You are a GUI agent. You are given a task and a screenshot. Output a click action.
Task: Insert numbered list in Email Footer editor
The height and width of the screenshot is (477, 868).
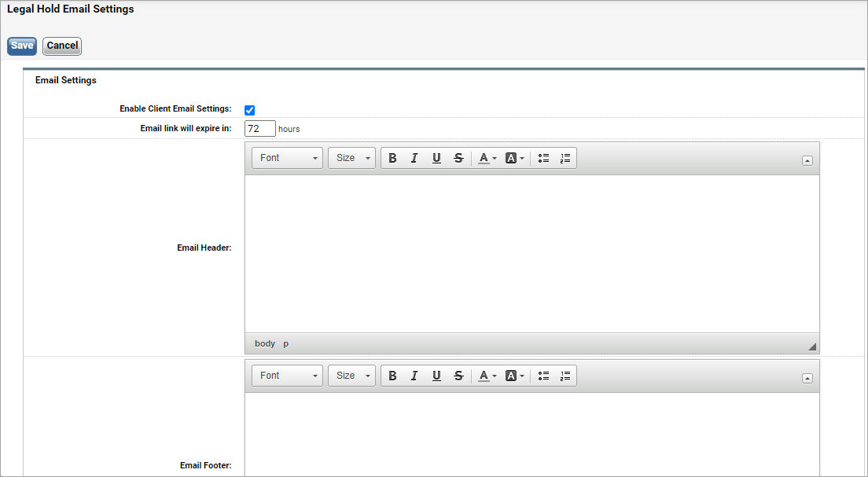click(x=565, y=376)
